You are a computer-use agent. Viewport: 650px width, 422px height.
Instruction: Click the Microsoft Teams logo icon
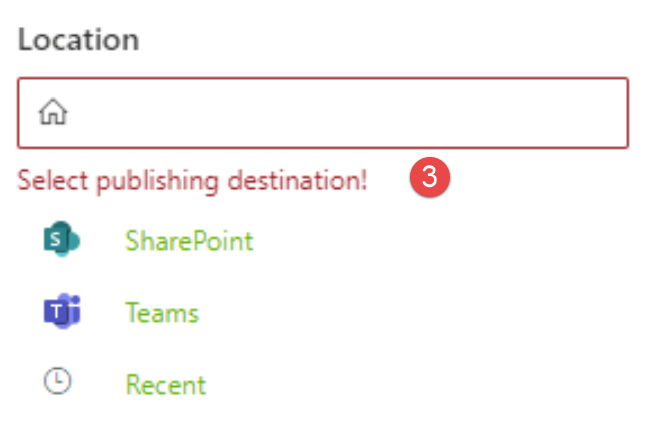coord(61,313)
